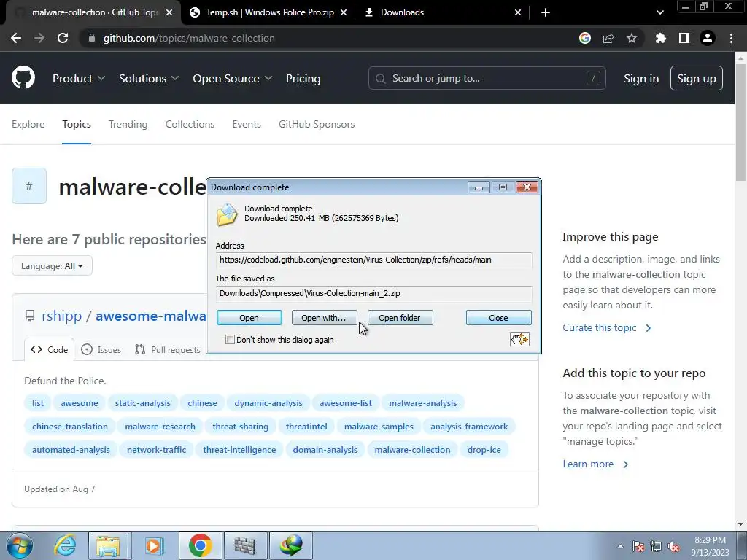Open the repository Code tab

49,349
